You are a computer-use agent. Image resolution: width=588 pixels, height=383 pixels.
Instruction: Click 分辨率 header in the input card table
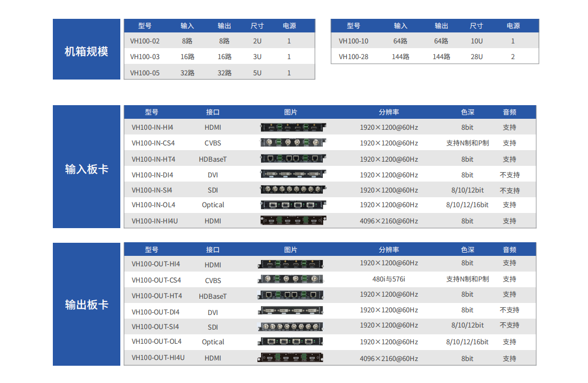coord(389,112)
